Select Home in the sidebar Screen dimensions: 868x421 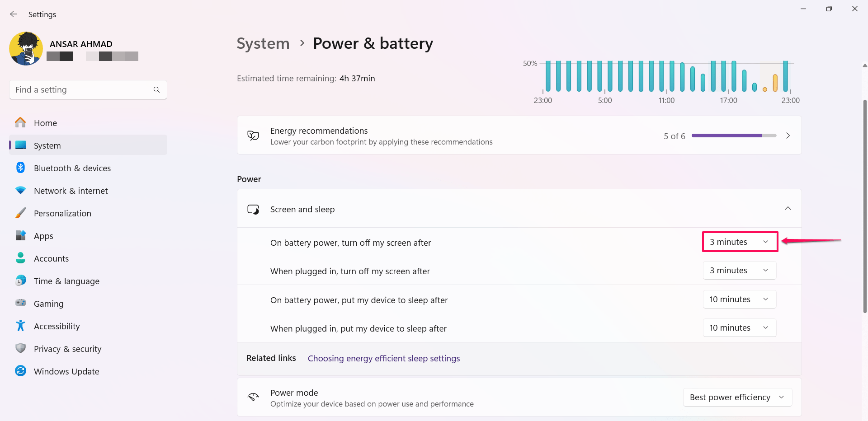point(45,123)
